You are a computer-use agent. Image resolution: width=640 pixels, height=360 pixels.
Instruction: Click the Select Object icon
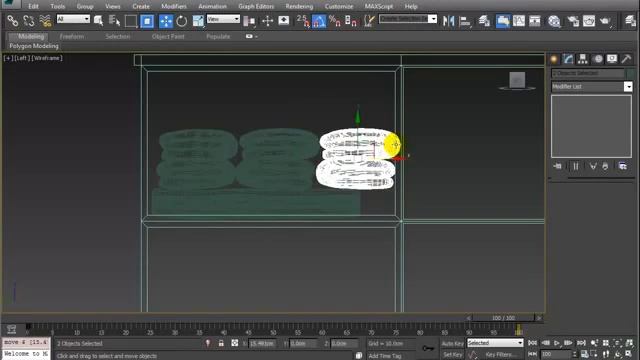[x=98, y=20]
